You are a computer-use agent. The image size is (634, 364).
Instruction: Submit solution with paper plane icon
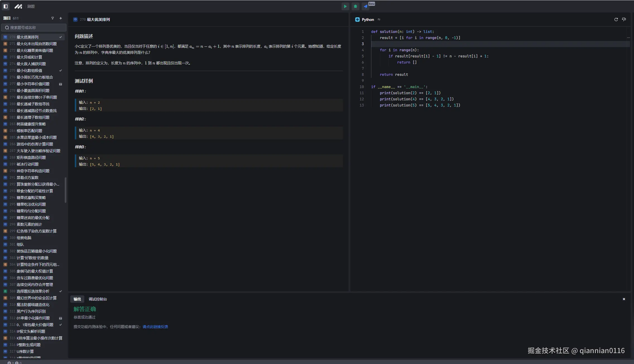(366, 6)
